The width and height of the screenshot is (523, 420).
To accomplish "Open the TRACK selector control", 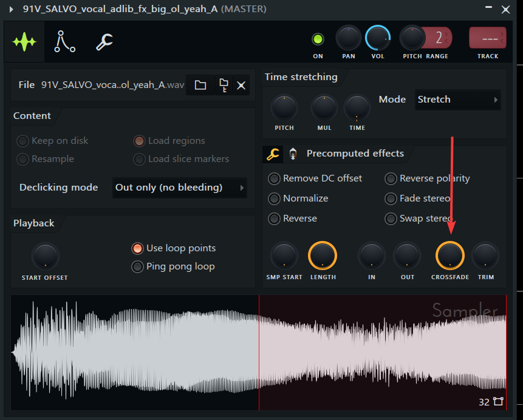I will 488,38.
